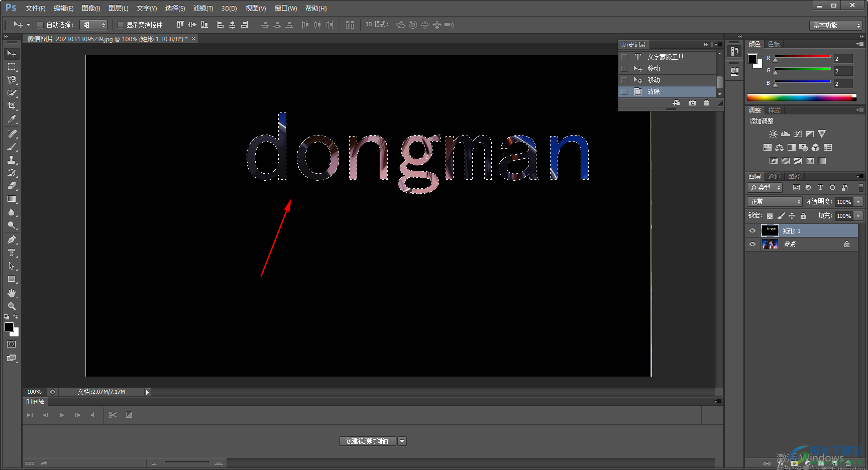Set history brush source for 清除 state
The width and height of the screenshot is (868, 470).
pos(624,92)
